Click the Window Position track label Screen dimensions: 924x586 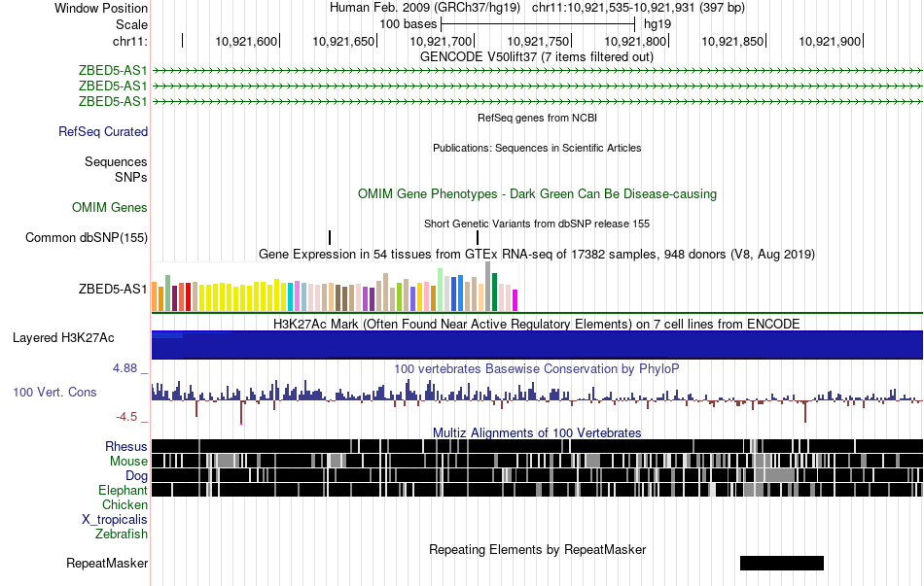[101, 8]
